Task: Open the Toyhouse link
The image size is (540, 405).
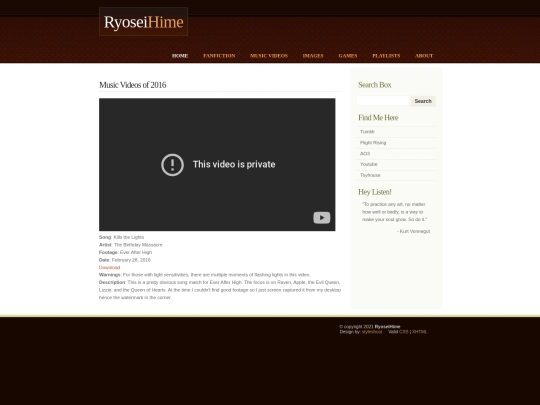Action: [370, 175]
